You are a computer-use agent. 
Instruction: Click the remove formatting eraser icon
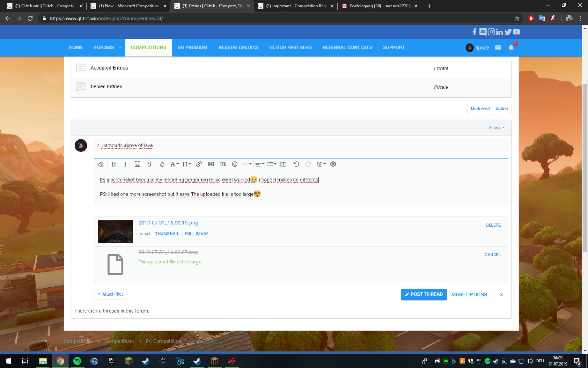(101, 164)
